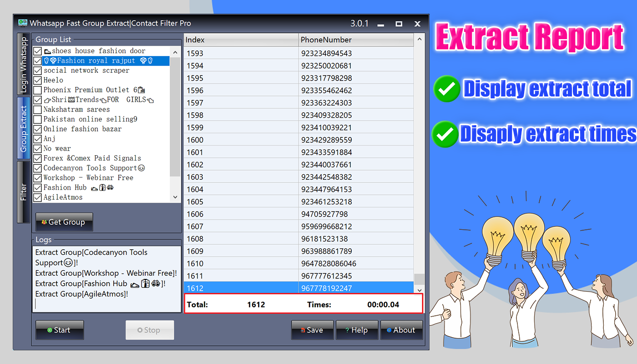Click results table scroll down arrow
The height and width of the screenshot is (364, 637).
point(419,289)
